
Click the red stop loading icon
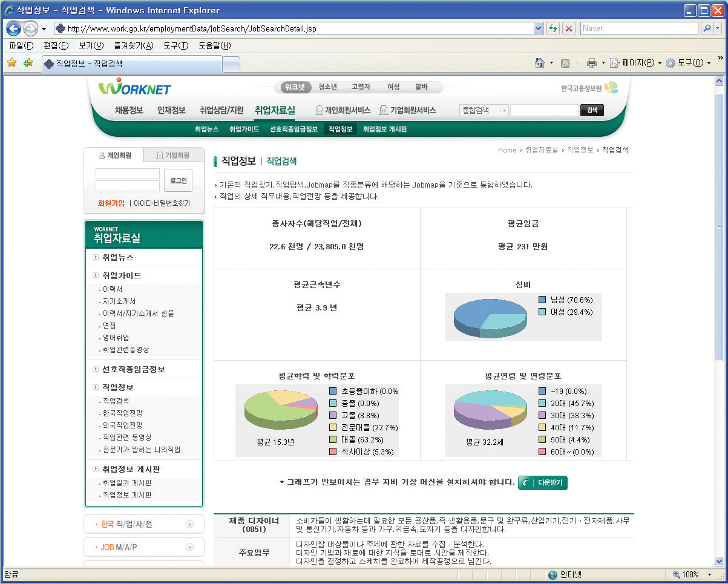point(569,28)
